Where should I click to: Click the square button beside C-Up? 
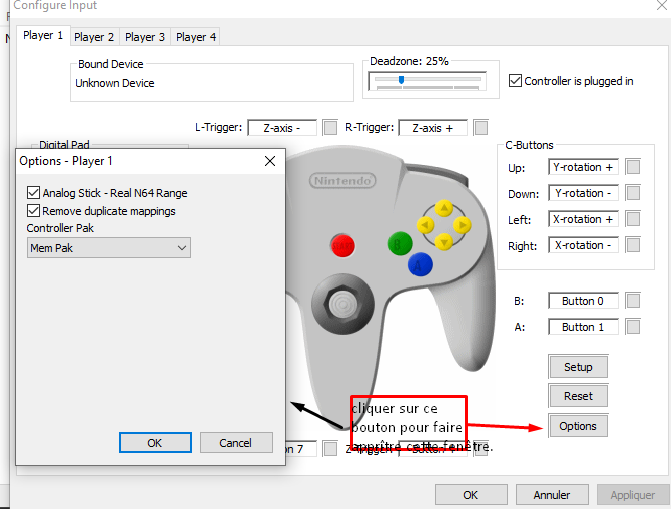(x=633, y=167)
